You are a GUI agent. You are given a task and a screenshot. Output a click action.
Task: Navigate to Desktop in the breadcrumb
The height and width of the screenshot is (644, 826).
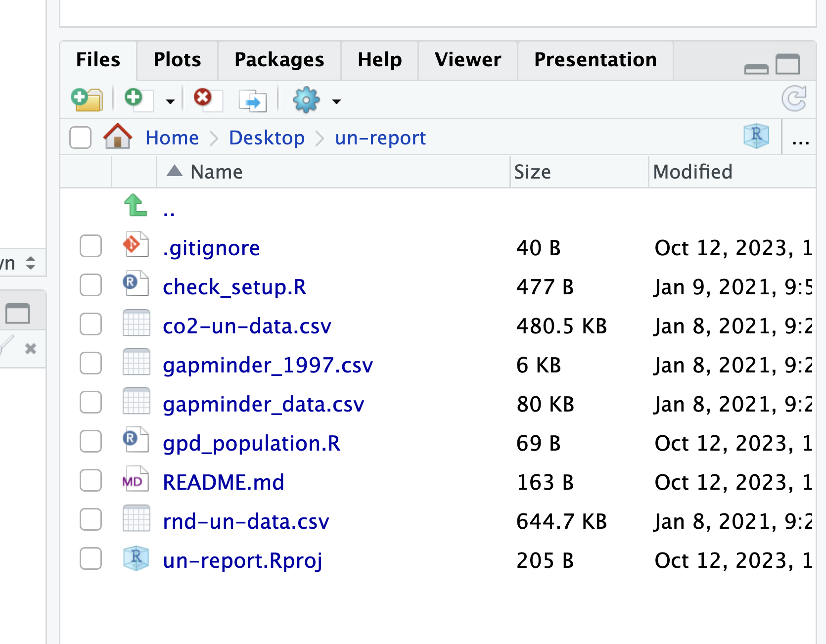point(267,138)
